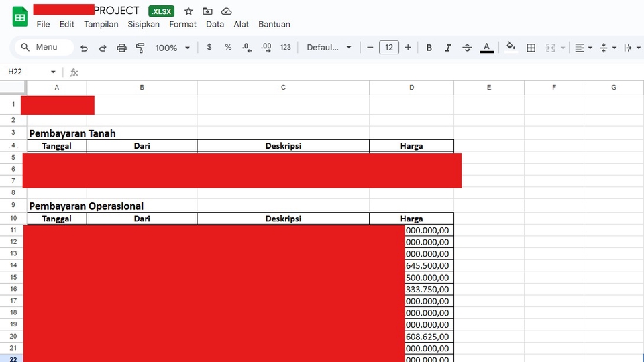Click the Harga header in row 10
Image resolution: width=644 pixels, height=362 pixels.
click(411, 219)
